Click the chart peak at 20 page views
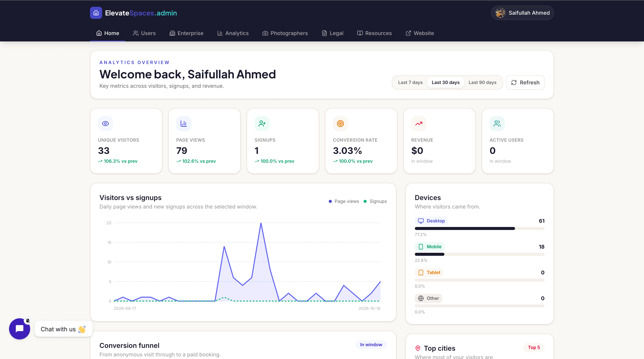The height and width of the screenshot is (359, 644). click(261, 223)
